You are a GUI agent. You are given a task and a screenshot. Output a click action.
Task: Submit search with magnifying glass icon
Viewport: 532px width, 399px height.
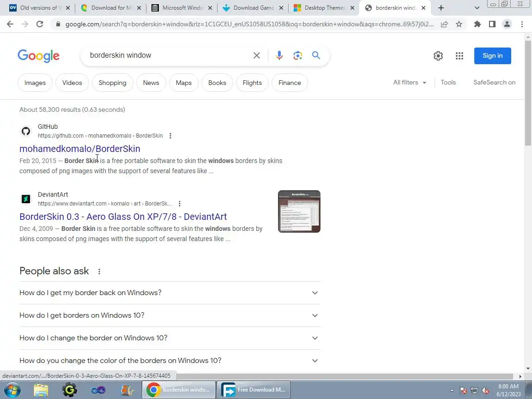[316, 55]
